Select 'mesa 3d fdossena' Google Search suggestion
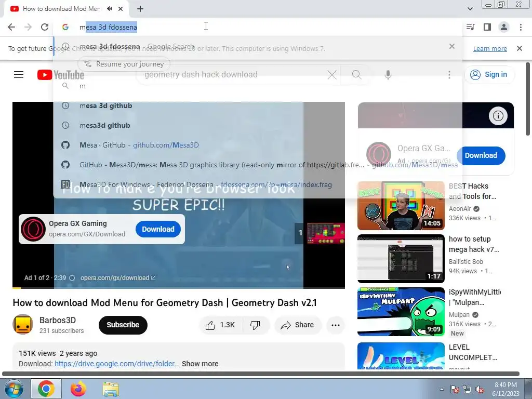This screenshot has width=532, height=399. [258, 46]
